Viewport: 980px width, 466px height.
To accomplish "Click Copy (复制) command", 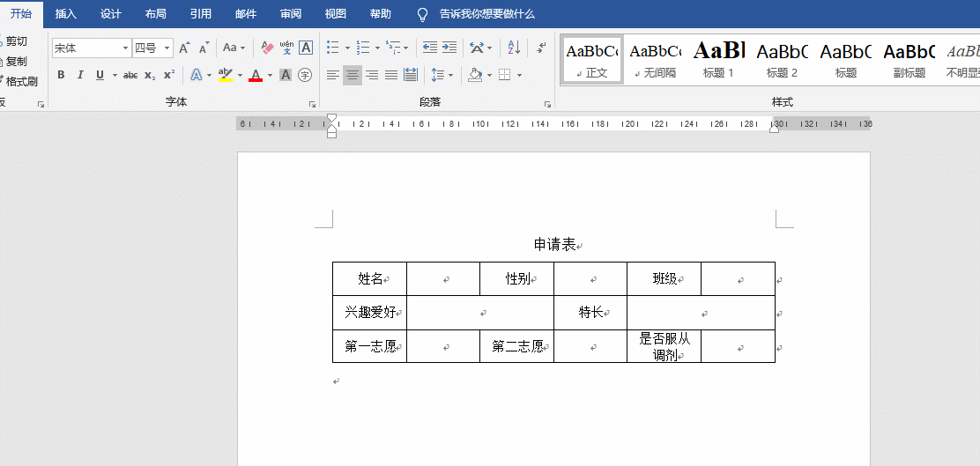I will pos(14,62).
